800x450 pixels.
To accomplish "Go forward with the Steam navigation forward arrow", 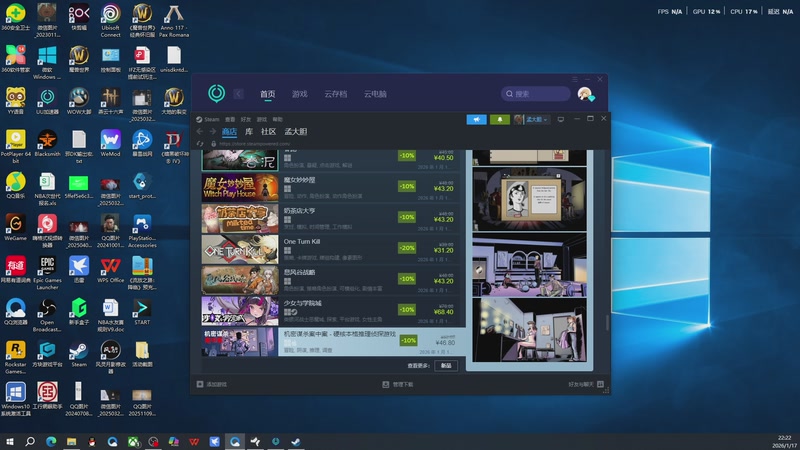I will click(212, 132).
